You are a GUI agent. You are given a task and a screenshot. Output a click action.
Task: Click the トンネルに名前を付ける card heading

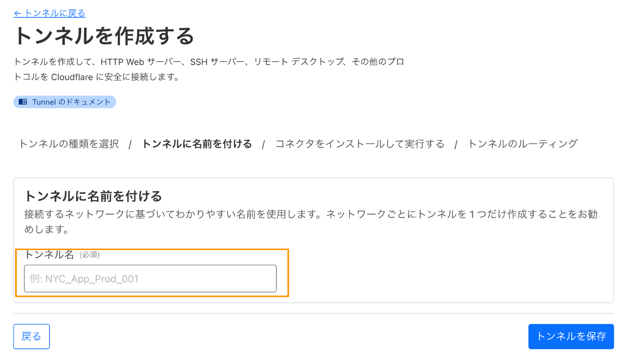(x=93, y=196)
